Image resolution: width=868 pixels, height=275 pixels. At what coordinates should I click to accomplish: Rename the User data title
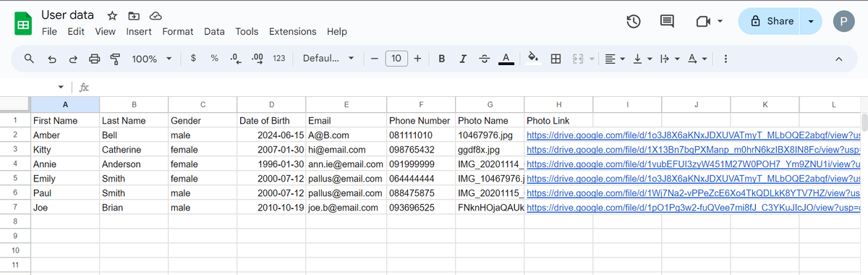68,14
